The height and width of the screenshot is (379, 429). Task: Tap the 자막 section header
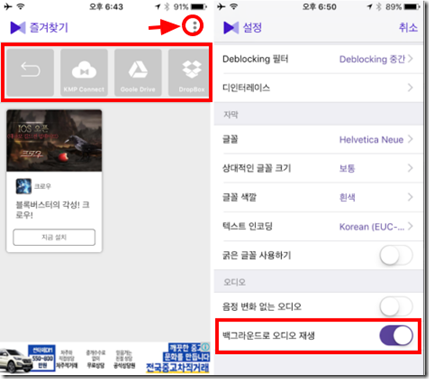[x=231, y=115]
